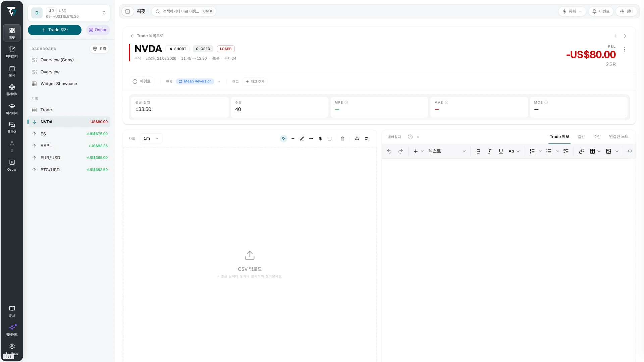Viewport: 644px width, 362px height.
Task: Open image insert dropdown
Action: (x=612, y=152)
